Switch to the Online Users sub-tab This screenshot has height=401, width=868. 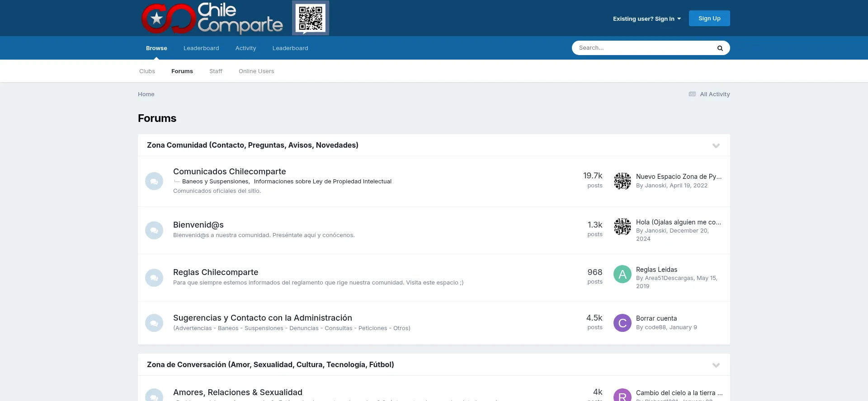pos(256,71)
